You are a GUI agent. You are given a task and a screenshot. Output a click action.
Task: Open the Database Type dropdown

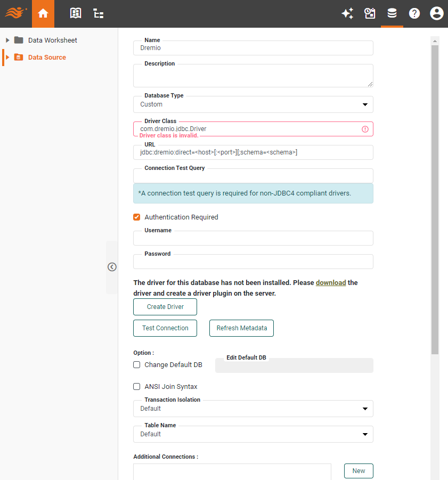point(365,104)
